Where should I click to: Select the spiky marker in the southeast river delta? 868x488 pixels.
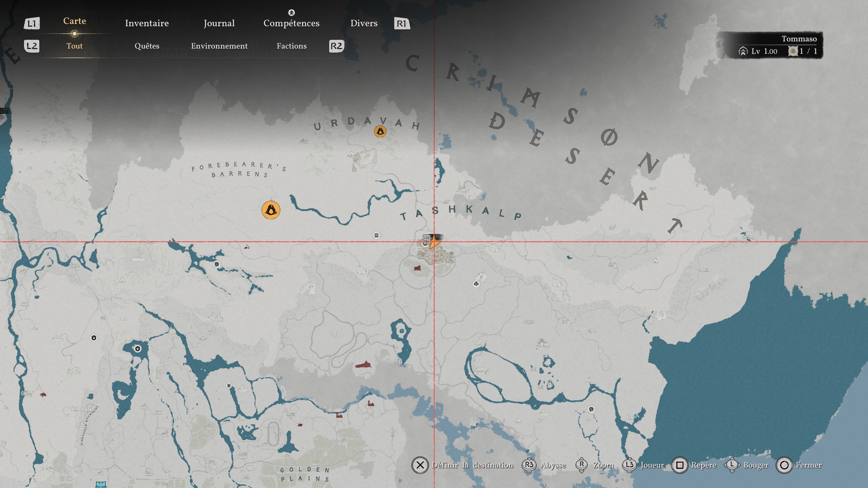pos(591,409)
